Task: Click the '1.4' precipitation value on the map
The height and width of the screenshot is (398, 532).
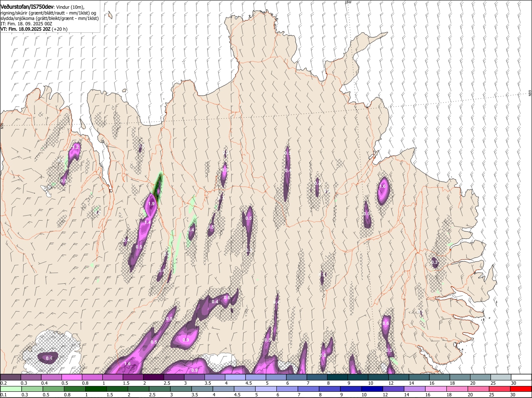Action: (148, 223)
